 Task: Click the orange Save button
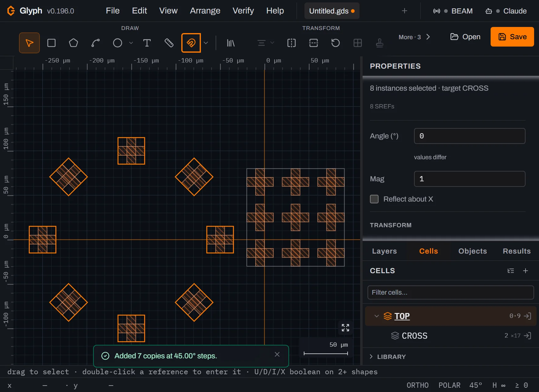[x=512, y=37]
